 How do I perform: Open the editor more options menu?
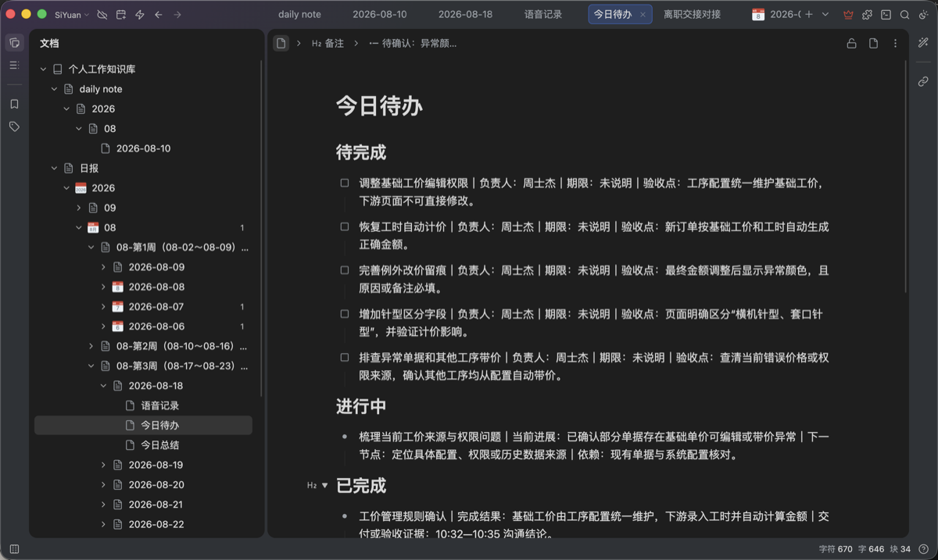[895, 44]
